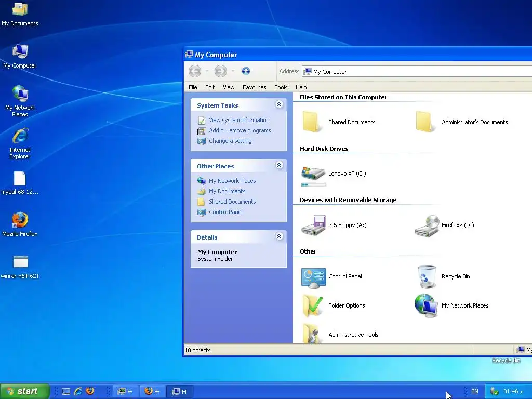532x399 pixels.
Task: Launch Internet Explorer from quick launch
Action: [78, 391]
